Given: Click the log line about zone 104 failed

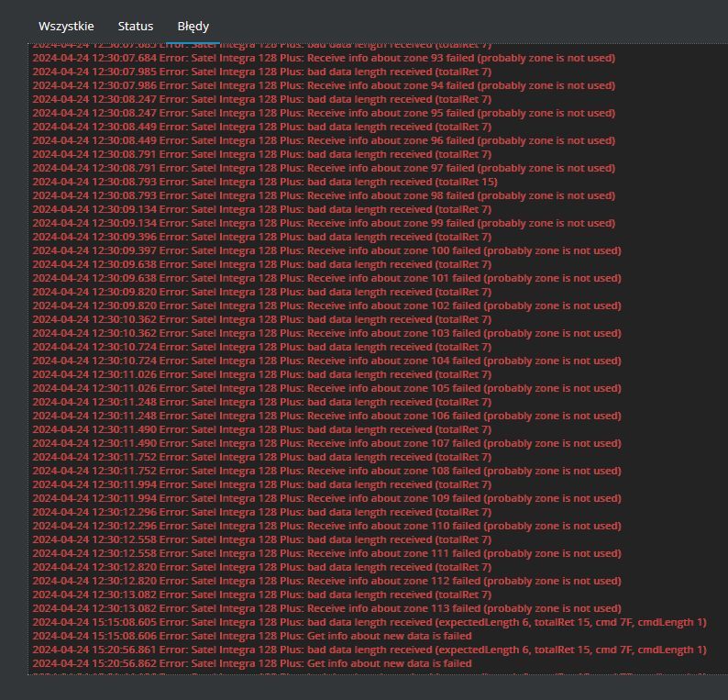Looking at the screenshot, I should [326, 361].
